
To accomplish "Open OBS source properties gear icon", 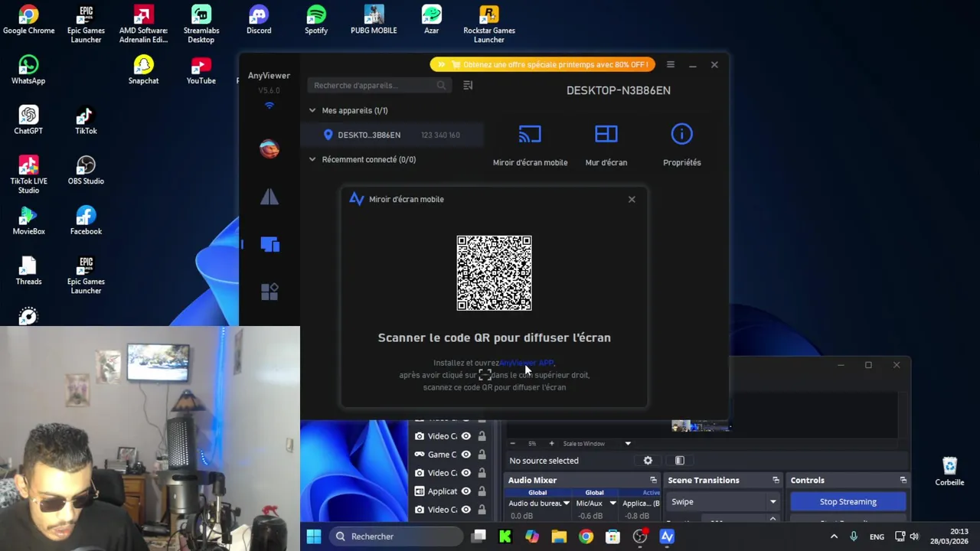I will tap(648, 461).
